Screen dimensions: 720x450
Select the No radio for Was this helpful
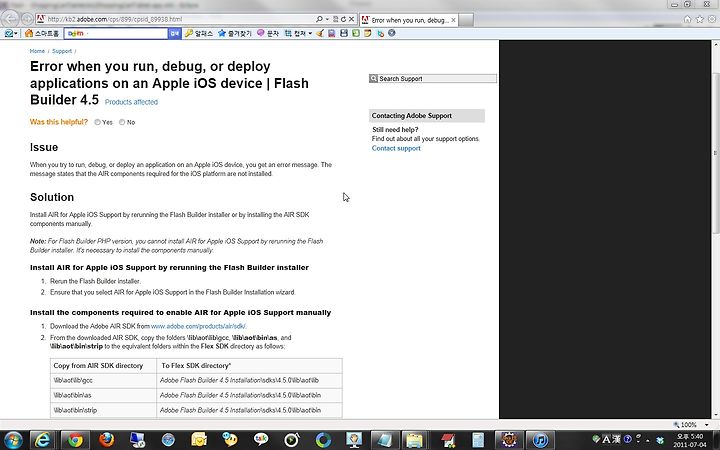[x=122, y=122]
